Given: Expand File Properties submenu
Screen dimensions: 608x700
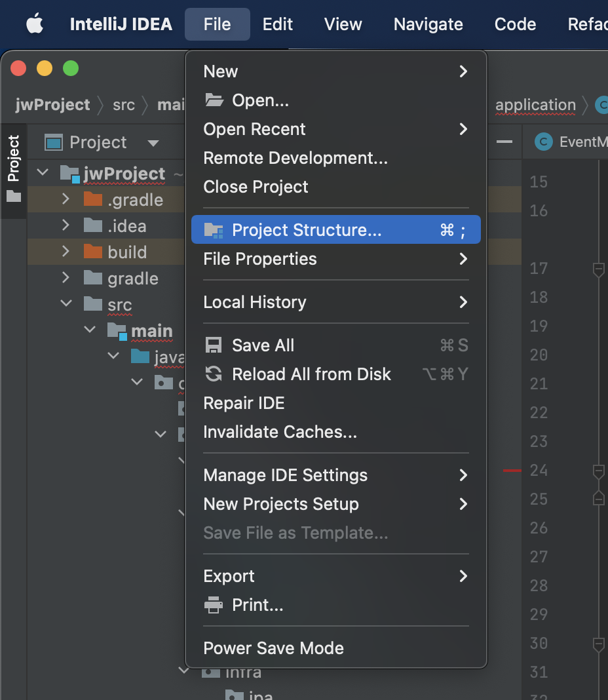Looking at the screenshot, I should click(335, 259).
